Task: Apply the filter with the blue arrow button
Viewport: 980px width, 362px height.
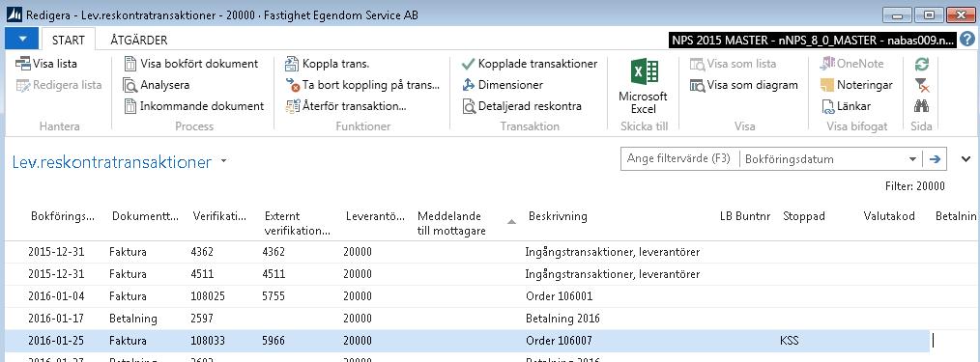Action: (x=935, y=159)
